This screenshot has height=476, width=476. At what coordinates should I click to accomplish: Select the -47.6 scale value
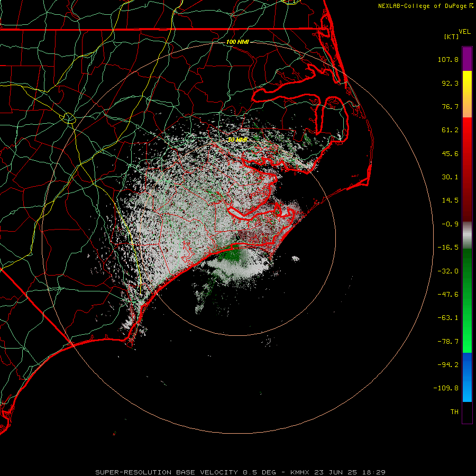click(448, 295)
